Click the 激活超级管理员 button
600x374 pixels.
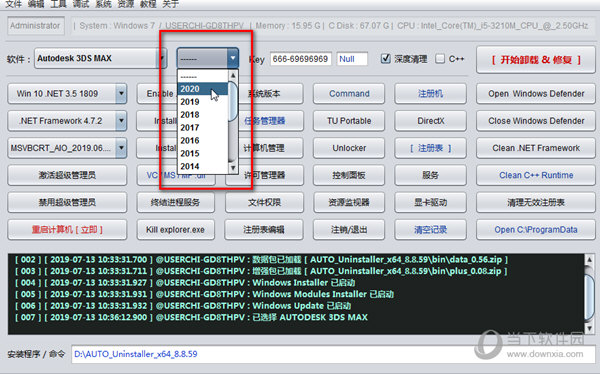67,175
